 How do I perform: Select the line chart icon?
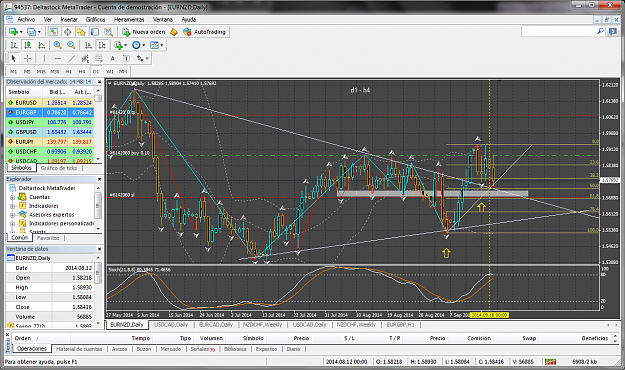[41, 45]
